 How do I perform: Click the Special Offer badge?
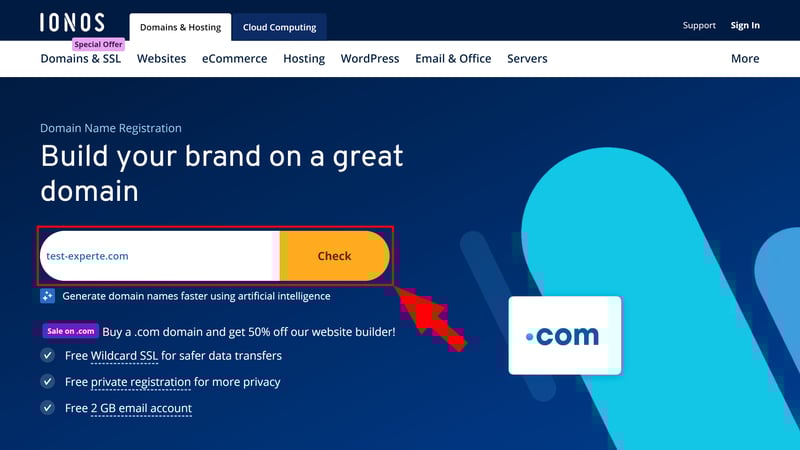(98, 44)
